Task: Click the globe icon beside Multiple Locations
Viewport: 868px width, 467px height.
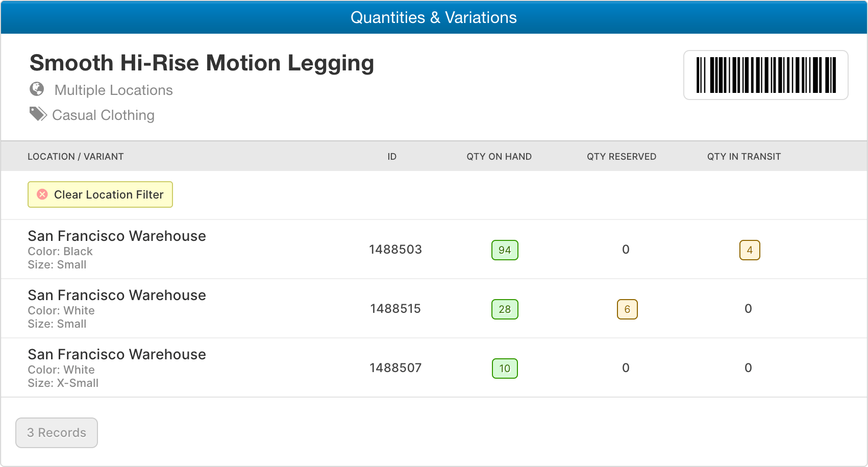Action: point(37,89)
